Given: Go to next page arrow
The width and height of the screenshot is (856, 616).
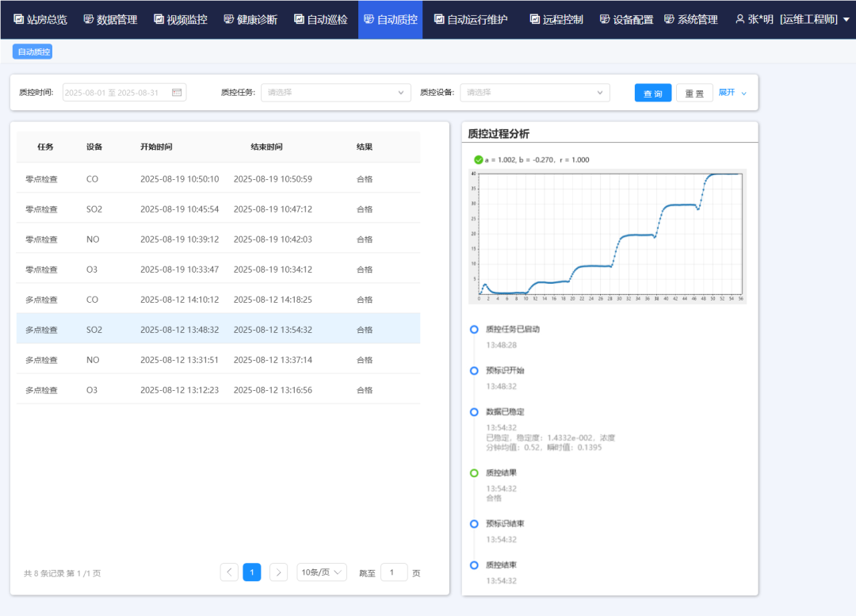Looking at the screenshot, I should click(278, 572).
